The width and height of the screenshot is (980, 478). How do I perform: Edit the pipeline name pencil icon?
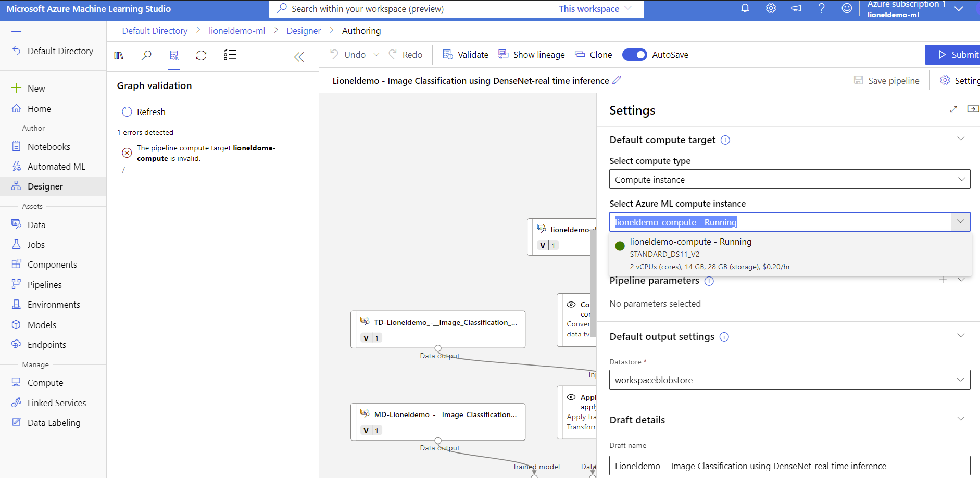(x=617, y=80)
